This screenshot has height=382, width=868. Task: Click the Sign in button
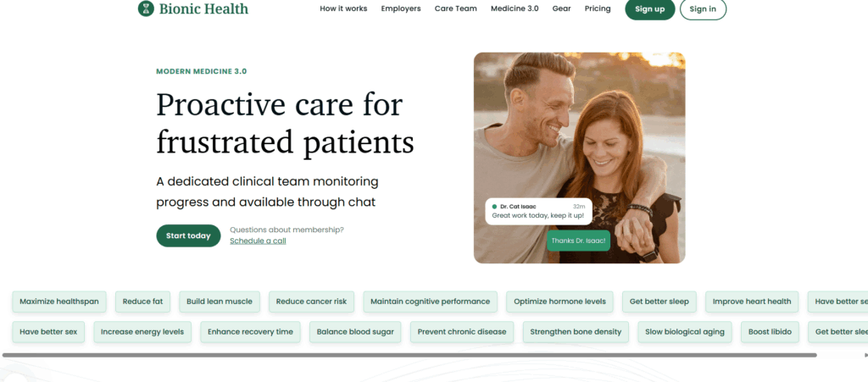tap(703, 8)
